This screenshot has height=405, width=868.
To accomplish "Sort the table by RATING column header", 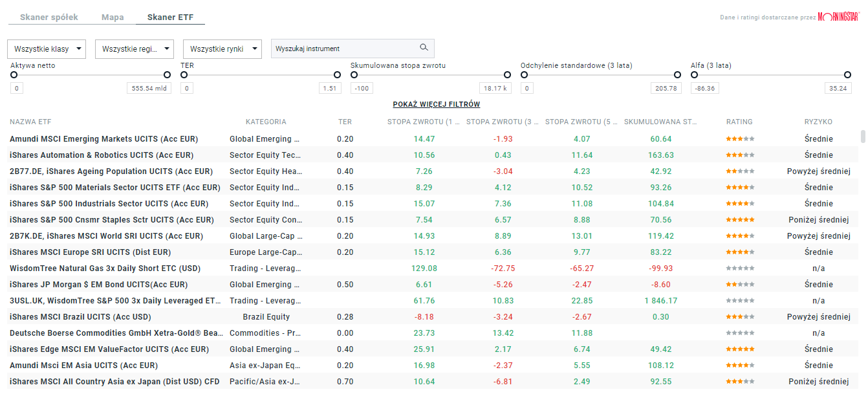I will click(x=739, y=122).
